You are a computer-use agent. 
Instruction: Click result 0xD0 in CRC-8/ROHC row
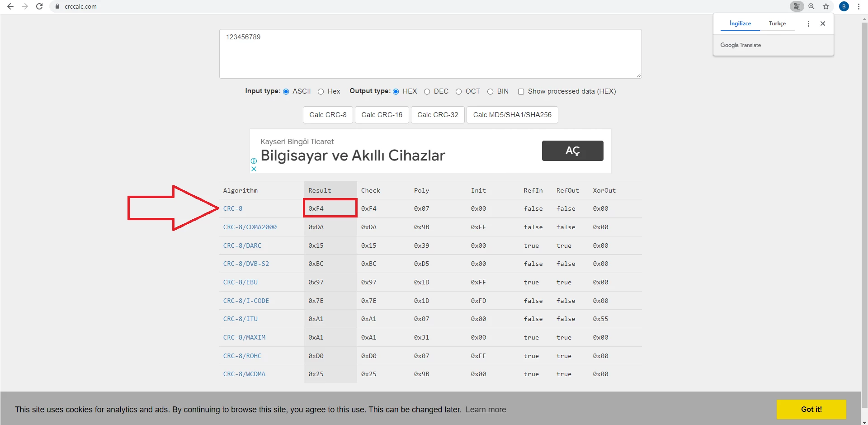(316, 356)
